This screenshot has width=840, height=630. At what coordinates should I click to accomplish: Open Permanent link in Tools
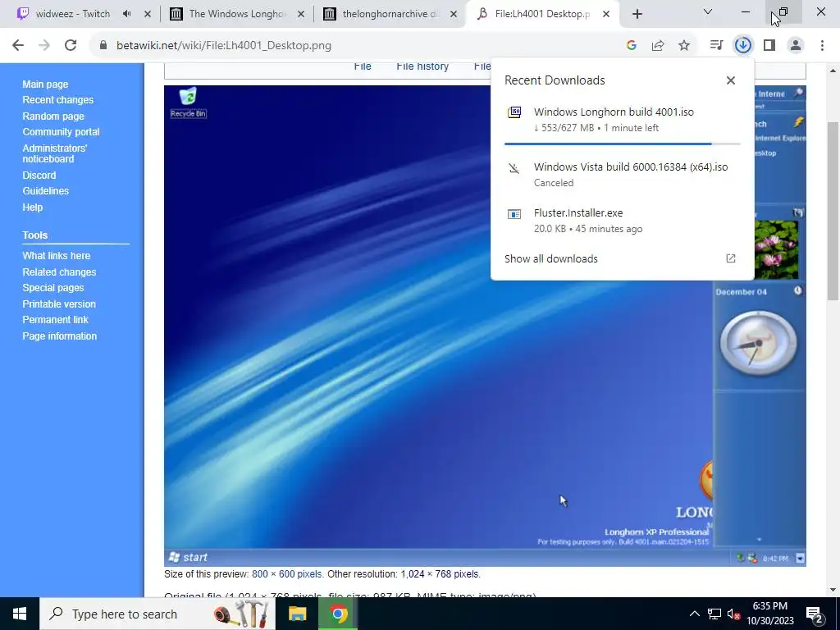click(x=55, y=320)
